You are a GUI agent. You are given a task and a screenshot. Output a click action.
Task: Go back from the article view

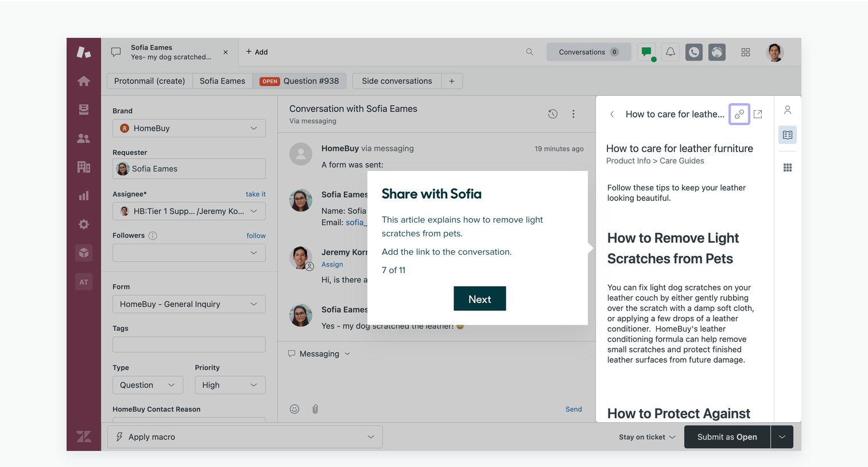point(612,114)
